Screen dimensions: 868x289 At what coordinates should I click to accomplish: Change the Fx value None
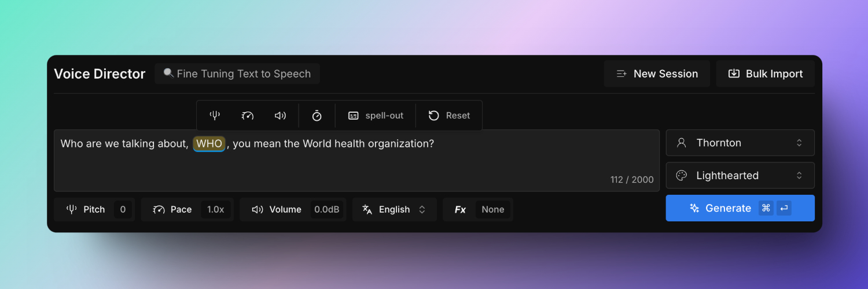[x=493, y=209]
